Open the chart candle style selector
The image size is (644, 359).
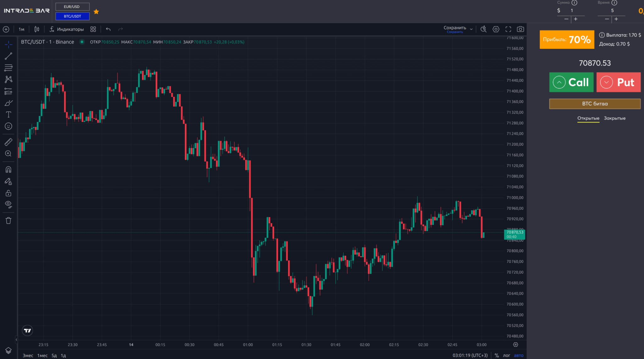[x=37, y=29]
